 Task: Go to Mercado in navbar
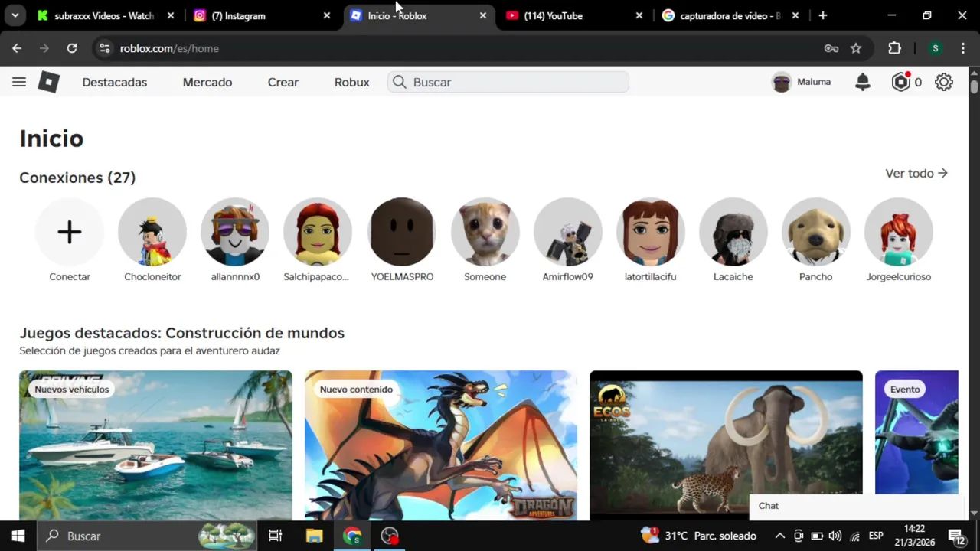(x=207, y=82)
